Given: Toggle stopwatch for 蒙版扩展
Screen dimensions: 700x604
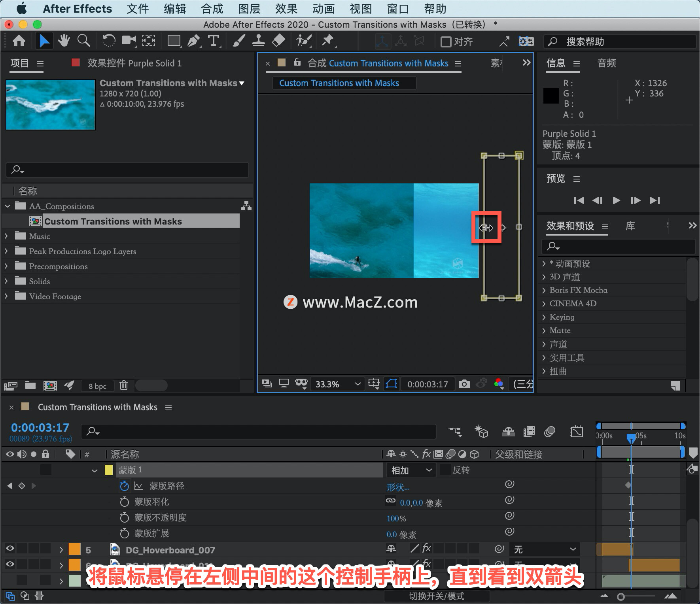Looking at the screenshot, I should (x=124, y=533).
